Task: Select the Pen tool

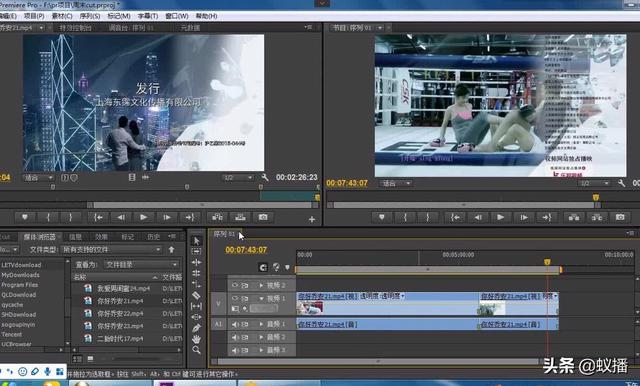Action: pyautogui.click(x=196, y=328)
